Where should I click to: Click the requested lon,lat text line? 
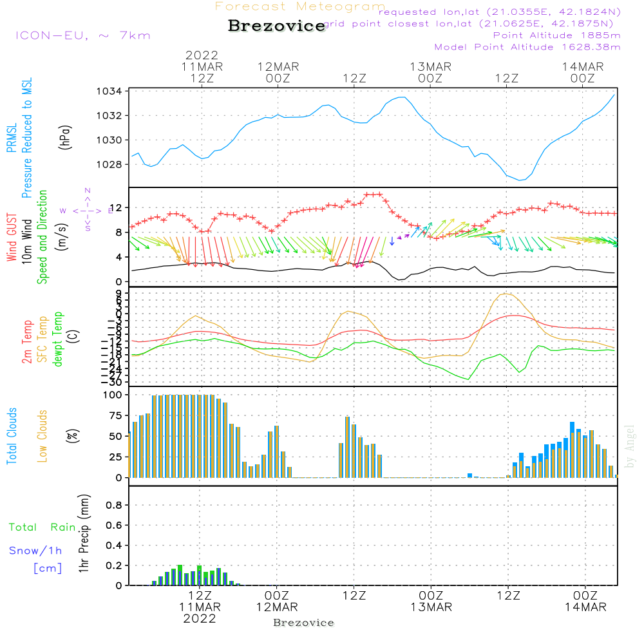(x=500, y=12)
